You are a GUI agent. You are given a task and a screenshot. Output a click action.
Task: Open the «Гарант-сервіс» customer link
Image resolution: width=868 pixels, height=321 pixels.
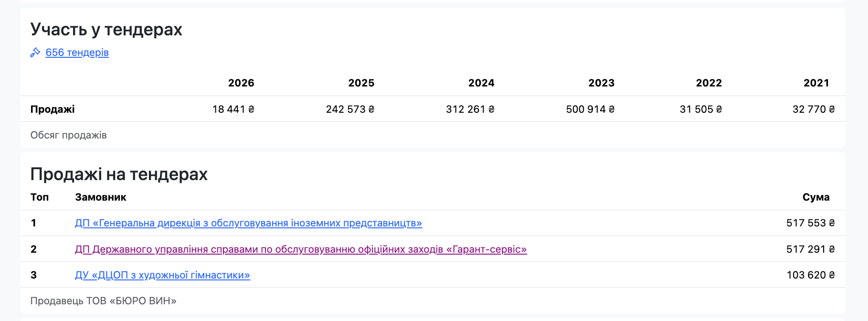pos(301,249)
